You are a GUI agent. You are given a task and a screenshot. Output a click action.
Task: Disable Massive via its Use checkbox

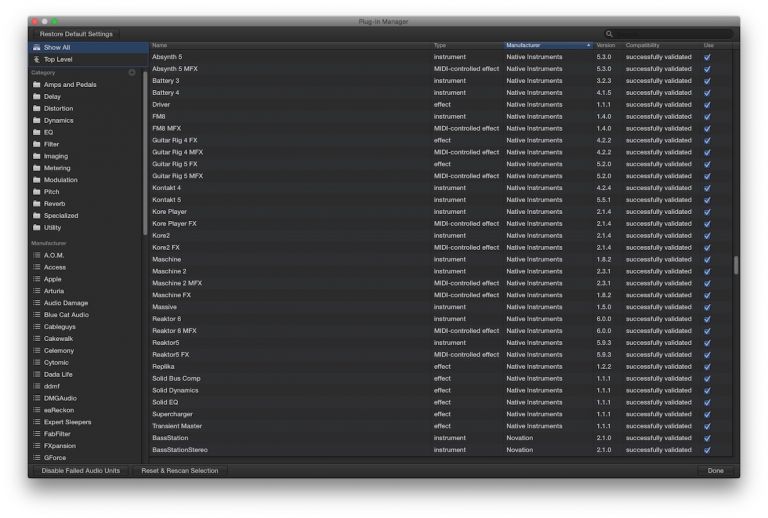(707, 307)
